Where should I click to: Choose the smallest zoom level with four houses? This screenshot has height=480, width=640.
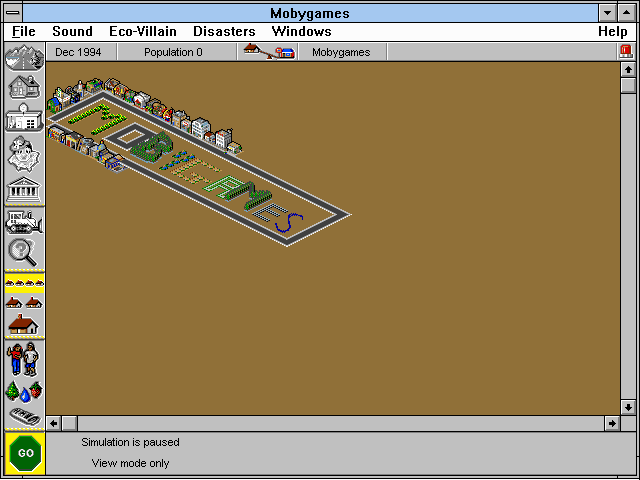click(24, 283)
